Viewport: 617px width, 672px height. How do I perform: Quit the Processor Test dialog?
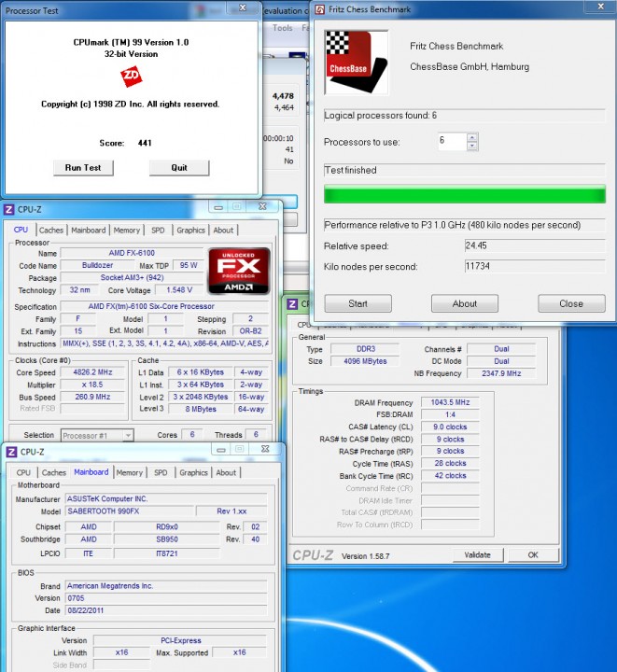179,168
